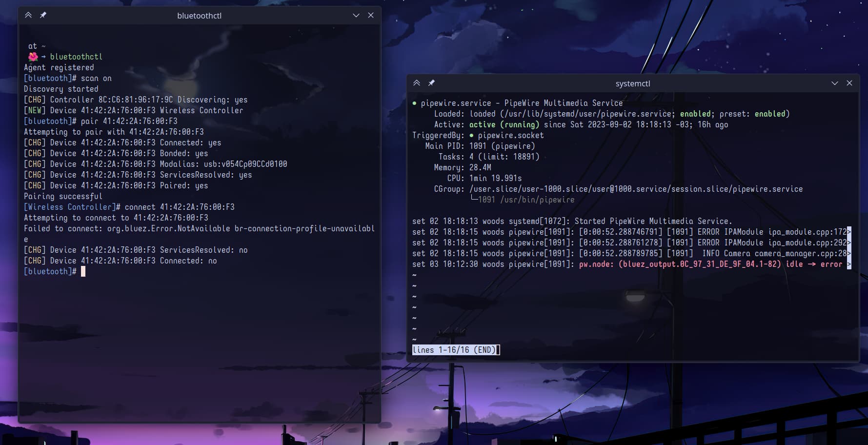The width and height of the screenshot is (868, 445).
Task: Minimize the bluetoothctl window using down chevron
Action: click(356, 15)
